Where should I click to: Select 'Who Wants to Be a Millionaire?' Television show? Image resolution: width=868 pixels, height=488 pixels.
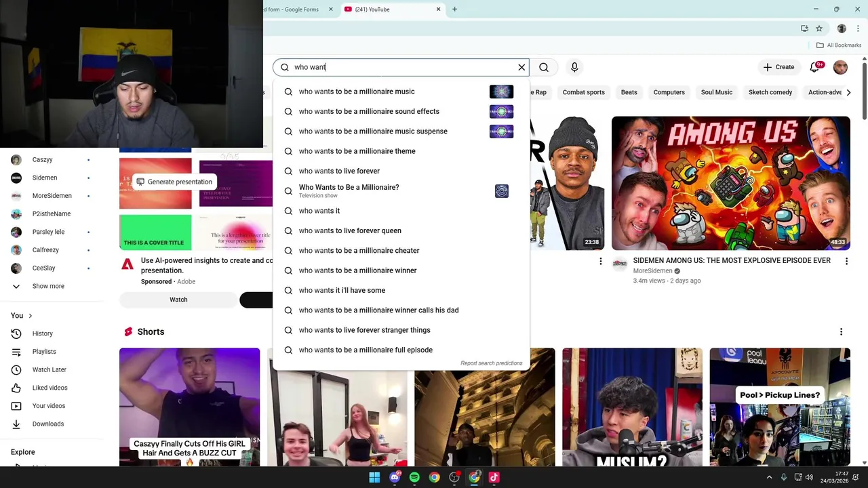tap(400, 191)
